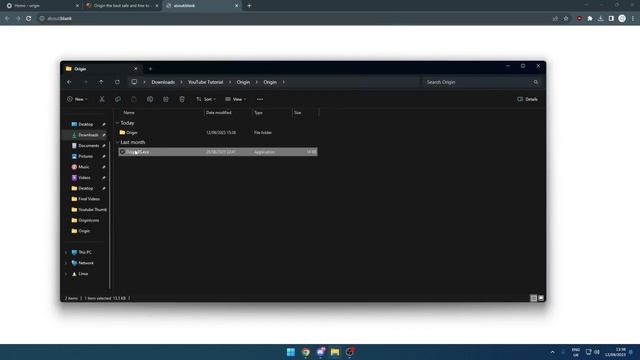The image size is (640, 360).
Task: Switch to the second Origin Chrome tab
Action: [122, 6]
